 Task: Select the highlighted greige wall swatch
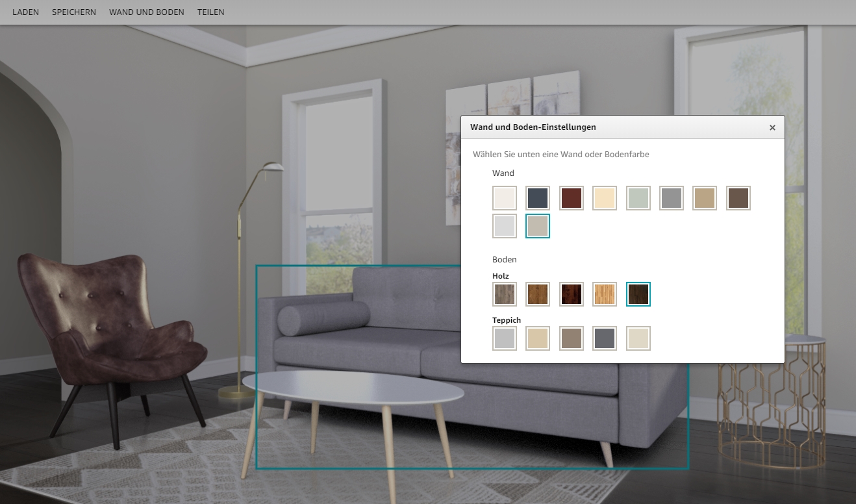538,226
